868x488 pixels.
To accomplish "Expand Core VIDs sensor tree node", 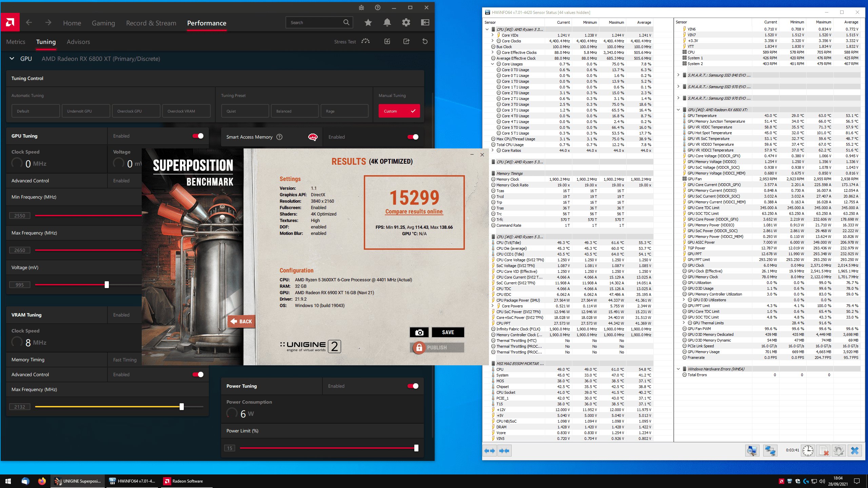I will [x=493, y=35].
